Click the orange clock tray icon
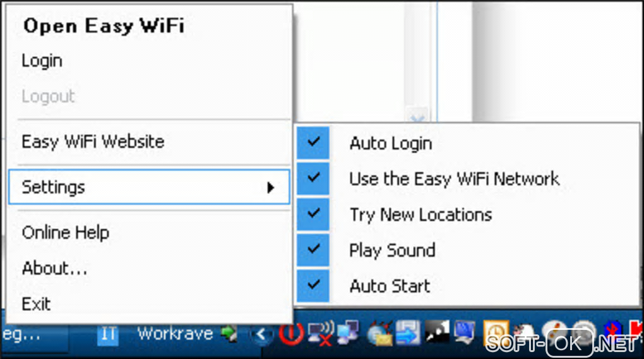 [x=496, y=332]
